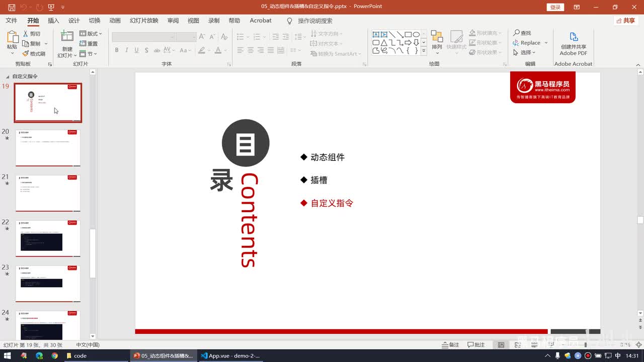Click the red font color A button

point(218,50)
